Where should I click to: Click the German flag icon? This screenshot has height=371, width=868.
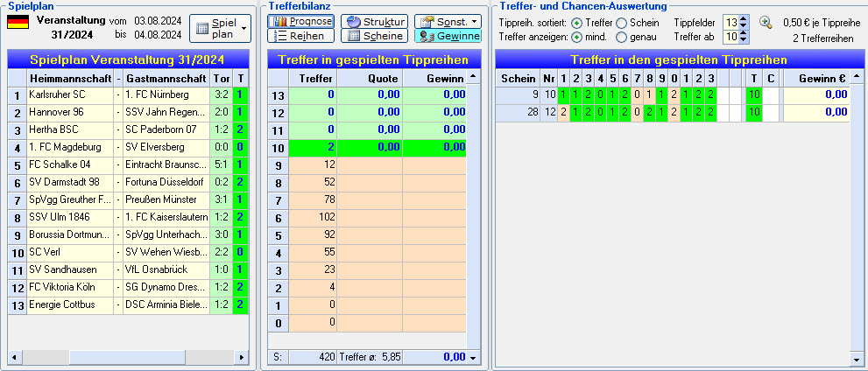[18, 22]
